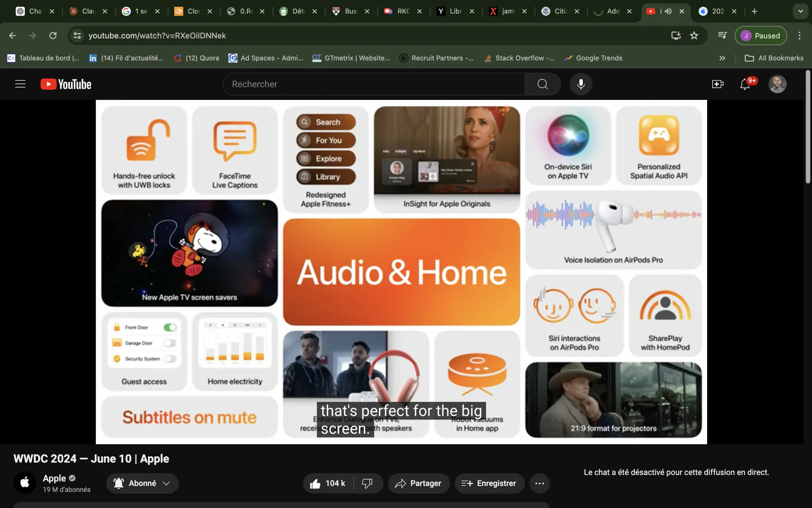Open the notifications bell
The height and width of the screenshot is (508, 812).
[745, 84]
